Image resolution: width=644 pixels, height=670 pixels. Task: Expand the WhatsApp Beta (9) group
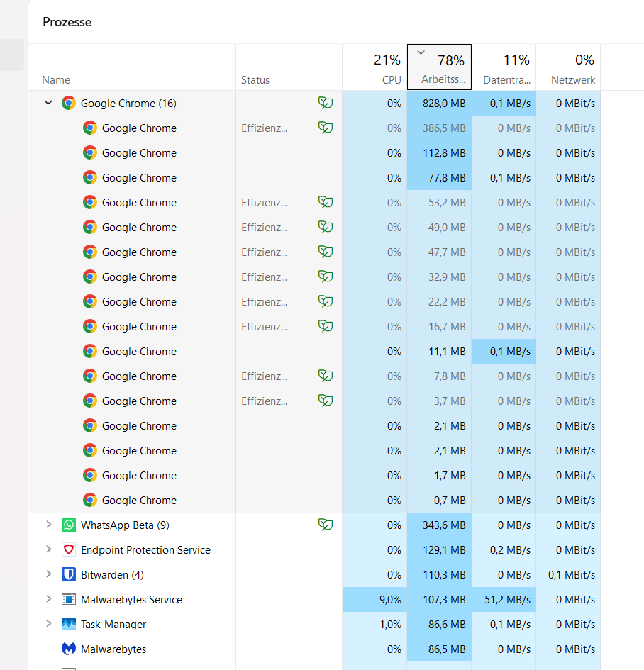[x=48, y=525]
